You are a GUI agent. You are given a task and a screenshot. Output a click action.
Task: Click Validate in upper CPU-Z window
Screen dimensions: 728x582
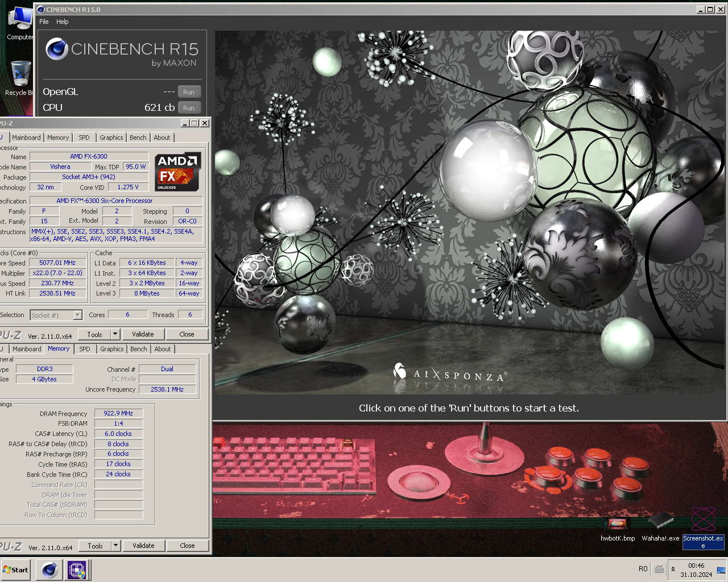[143, 334]
